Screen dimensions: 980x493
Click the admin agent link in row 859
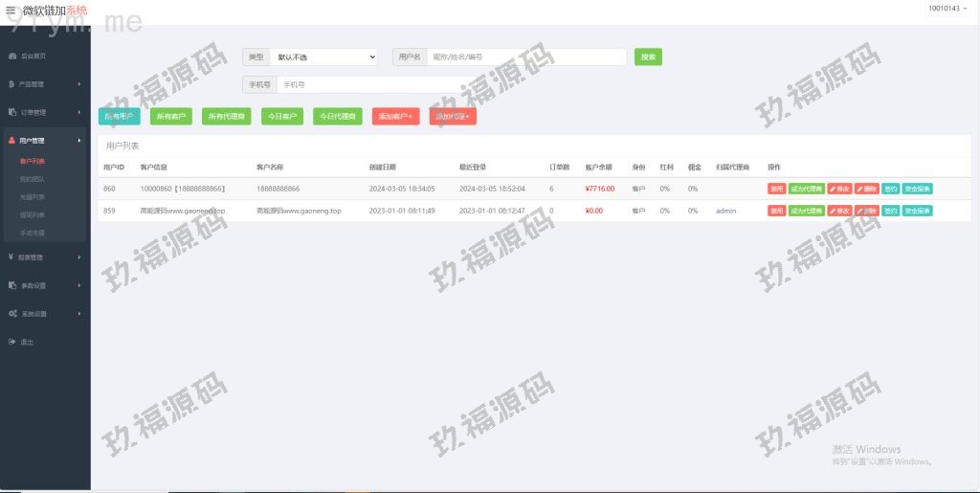coord(725,211)
